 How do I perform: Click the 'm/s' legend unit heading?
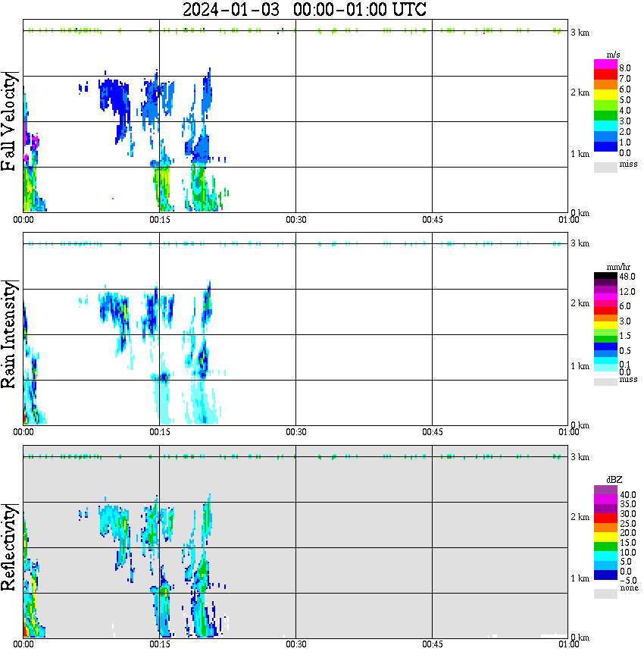[x=614, y=55]
